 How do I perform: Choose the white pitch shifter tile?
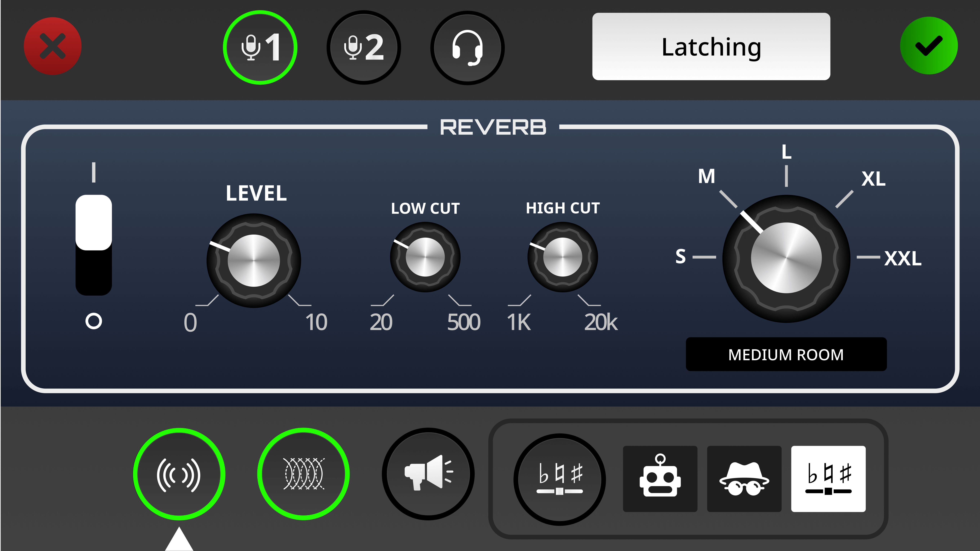pyautogui.click(x=828, y=479)
